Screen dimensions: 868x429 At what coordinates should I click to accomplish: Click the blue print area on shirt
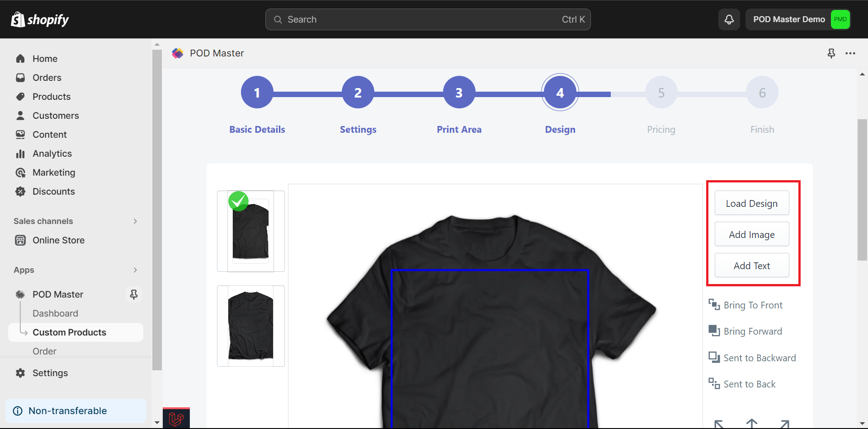pos(490,349)
